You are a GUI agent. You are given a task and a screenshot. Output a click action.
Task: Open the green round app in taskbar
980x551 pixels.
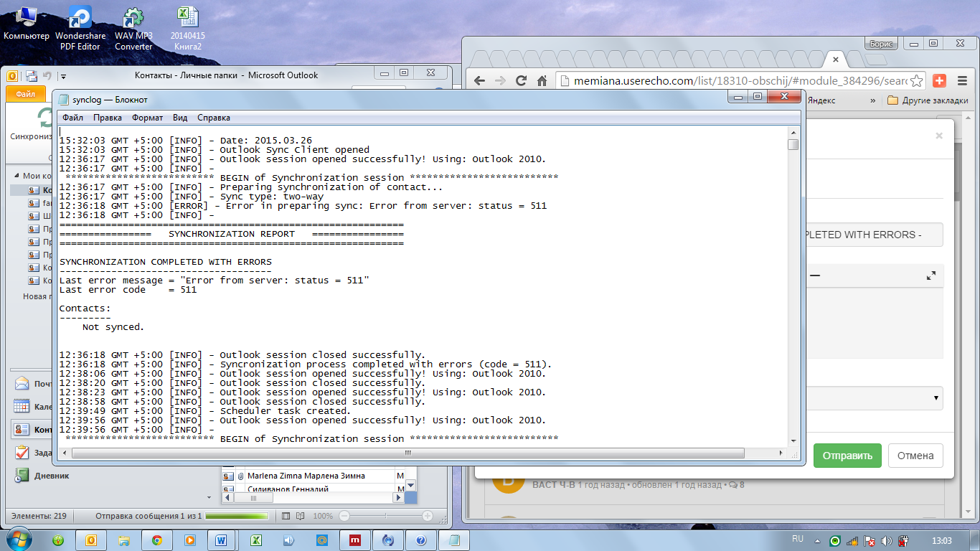point(58,540)
